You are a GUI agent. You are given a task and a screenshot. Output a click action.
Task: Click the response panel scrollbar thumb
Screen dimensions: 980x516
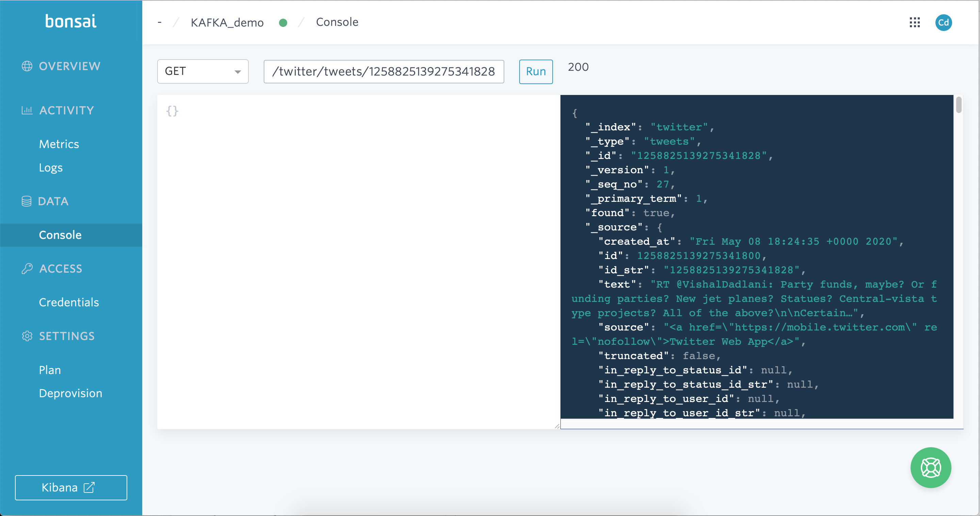click(959, 105)
